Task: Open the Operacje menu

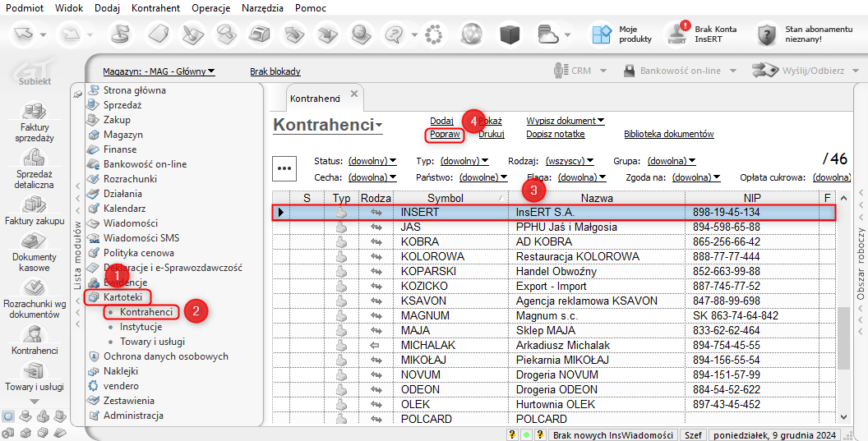Action: click(x=210, y=8)
